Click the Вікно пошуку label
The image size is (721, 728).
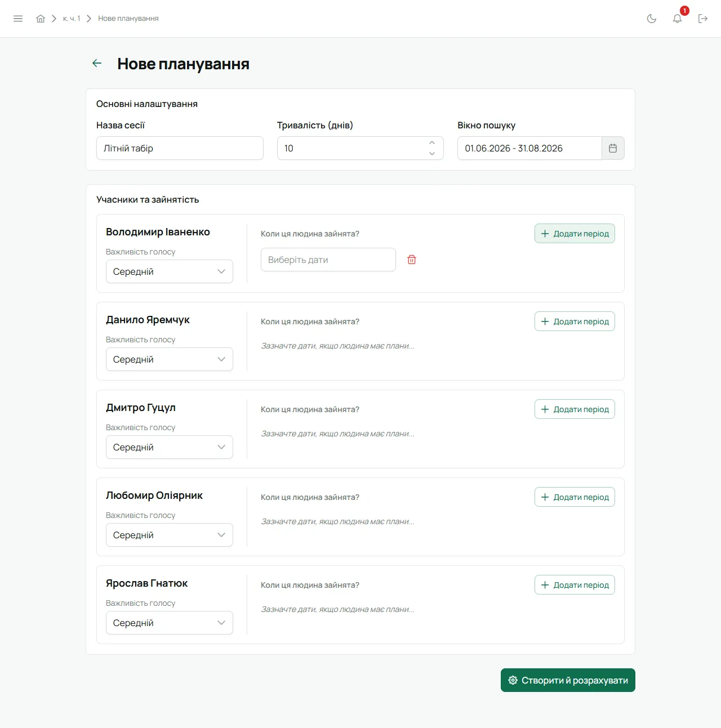[486, 126]
